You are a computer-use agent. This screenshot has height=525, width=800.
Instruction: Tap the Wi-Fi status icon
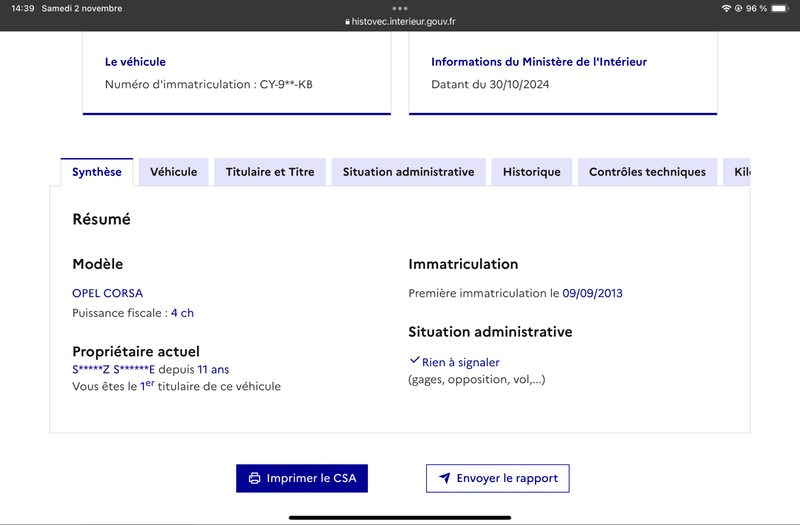(x=726, y=8)
